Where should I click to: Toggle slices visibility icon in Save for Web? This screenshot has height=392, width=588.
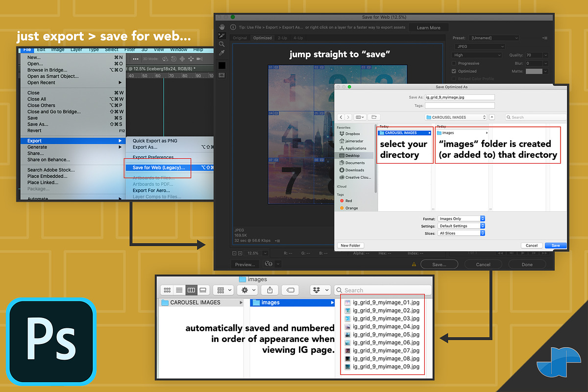coord(222,75)
